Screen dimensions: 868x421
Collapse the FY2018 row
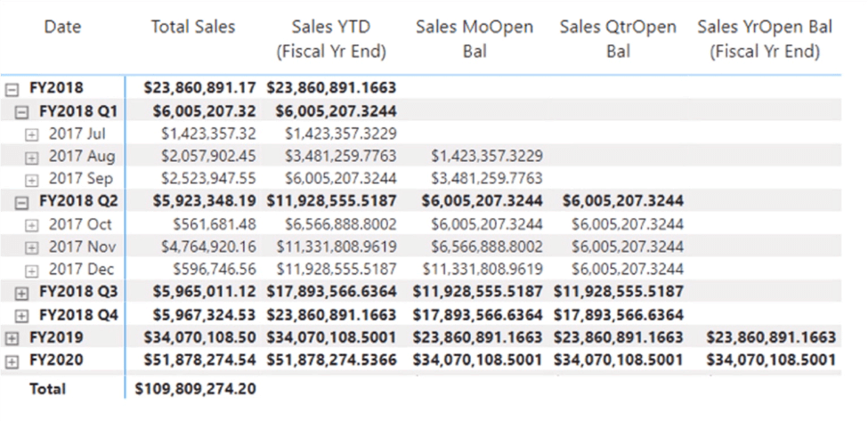pyautogui.click(x=12, y=88)
